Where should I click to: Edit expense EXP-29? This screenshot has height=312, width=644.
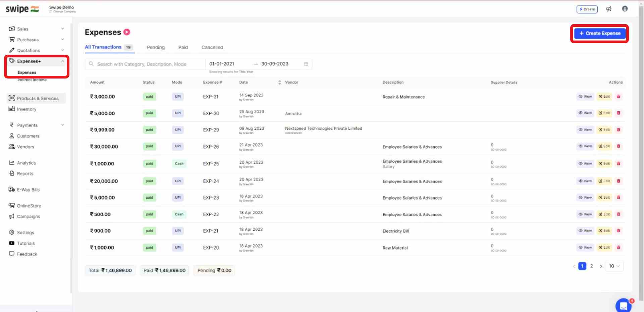[604, 129]
